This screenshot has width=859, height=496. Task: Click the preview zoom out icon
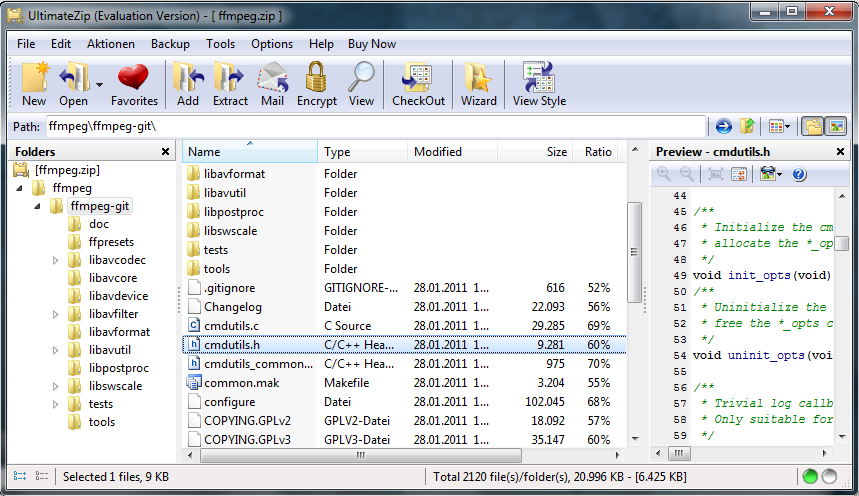pyautogui.click(x=686, y=174)
